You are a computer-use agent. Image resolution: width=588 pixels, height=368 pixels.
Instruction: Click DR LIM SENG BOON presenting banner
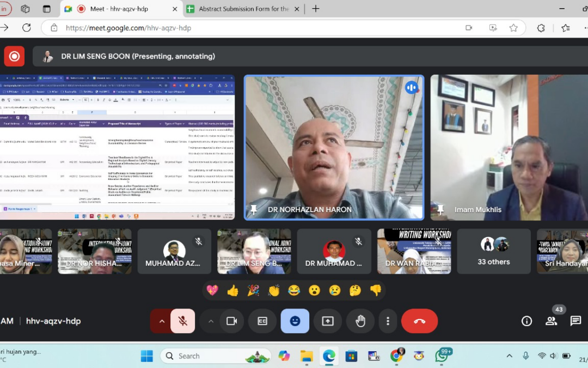coord(310,56)
